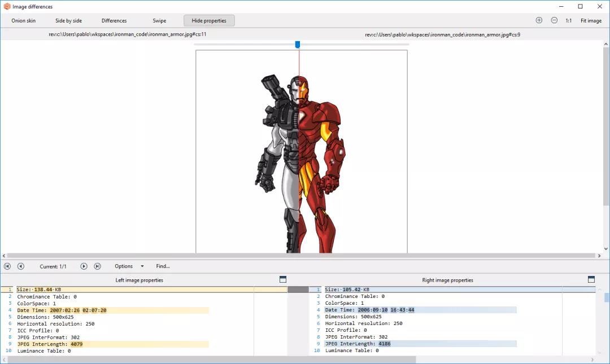Click the image area horizontal scrollbar
Image resolution: width=610 pixels, height=364 pixels.
(299, 256)
